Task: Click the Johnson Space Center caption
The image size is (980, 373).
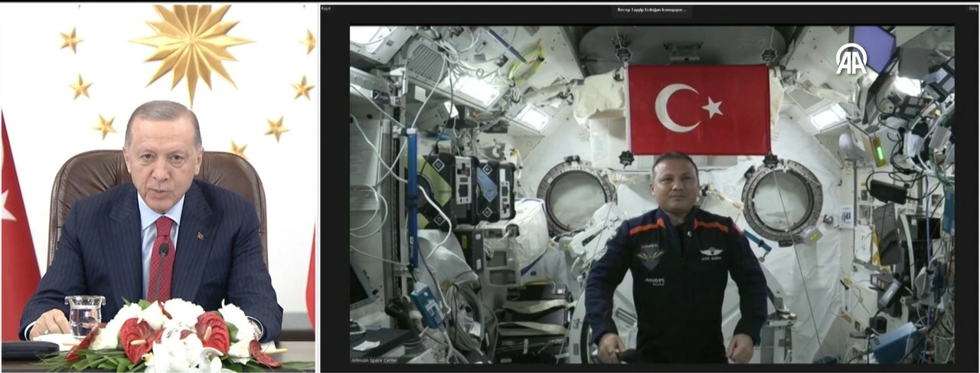Action: [374, 357]
